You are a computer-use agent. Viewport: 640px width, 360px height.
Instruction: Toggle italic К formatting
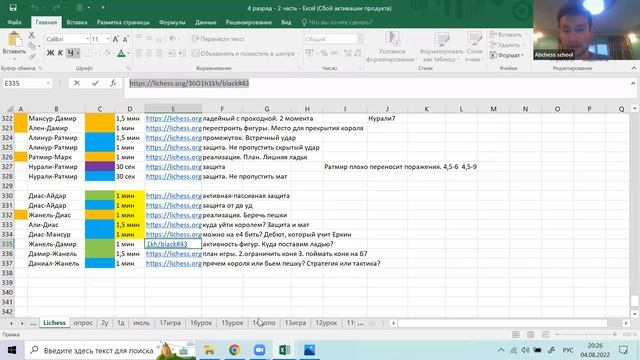pos(60,53)
